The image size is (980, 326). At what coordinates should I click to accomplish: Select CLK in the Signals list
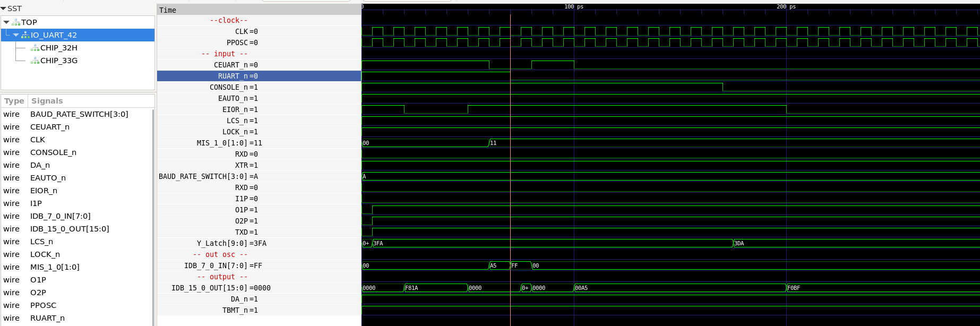tap(38, 140)
